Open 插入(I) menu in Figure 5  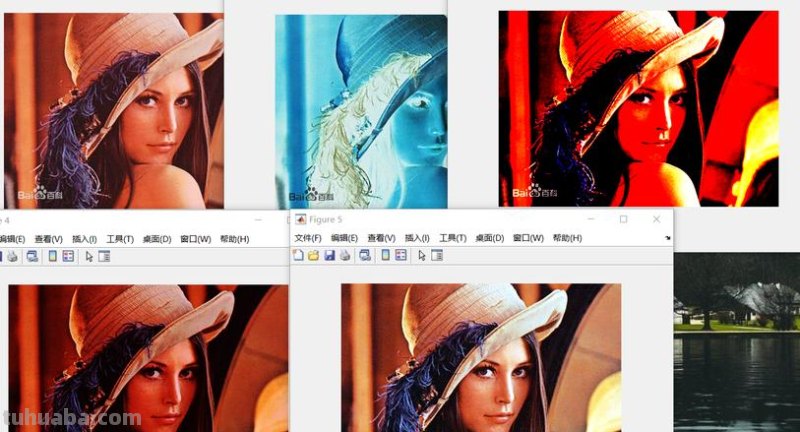[417, 238]
